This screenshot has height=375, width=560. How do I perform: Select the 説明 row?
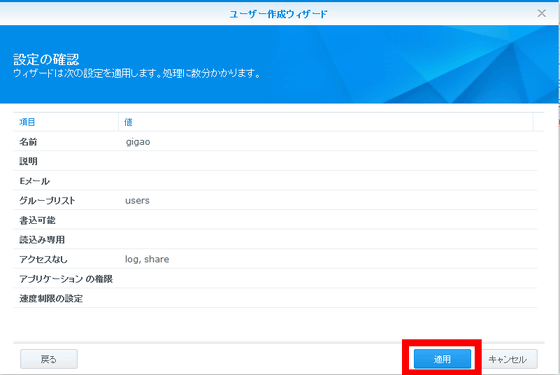point(275,161)
